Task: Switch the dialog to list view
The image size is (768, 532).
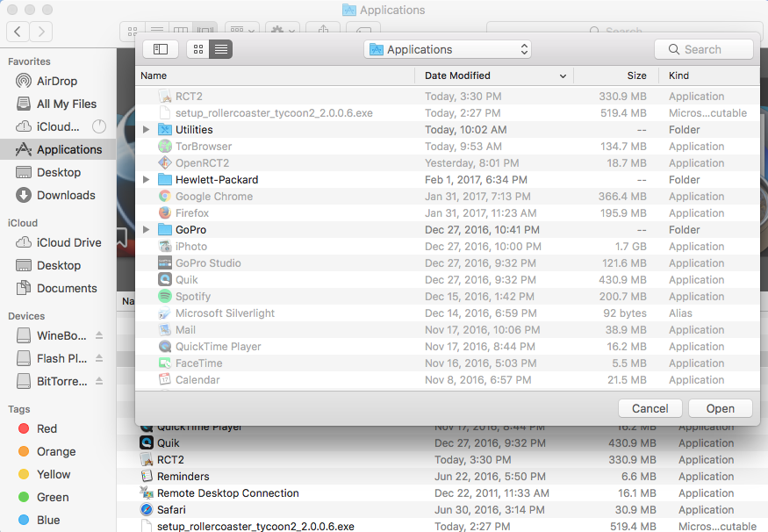Action: click(221, 49)
